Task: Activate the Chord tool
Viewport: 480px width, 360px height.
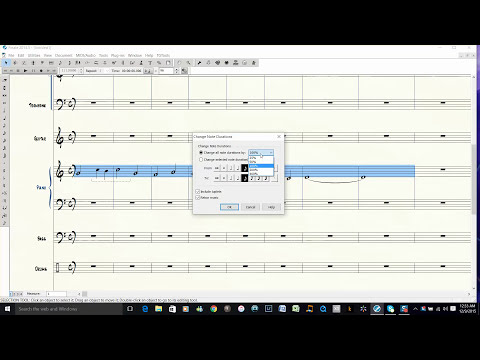Action: point(132,63)
